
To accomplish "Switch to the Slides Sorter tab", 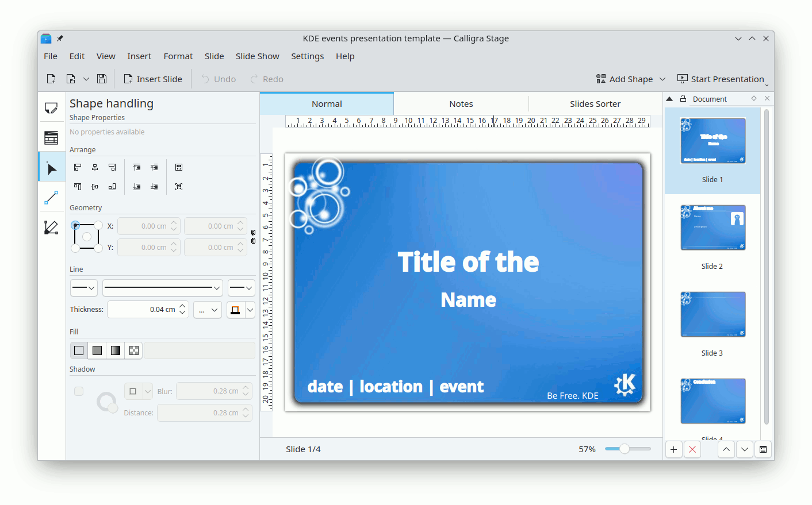I will [x=595, y=104].
